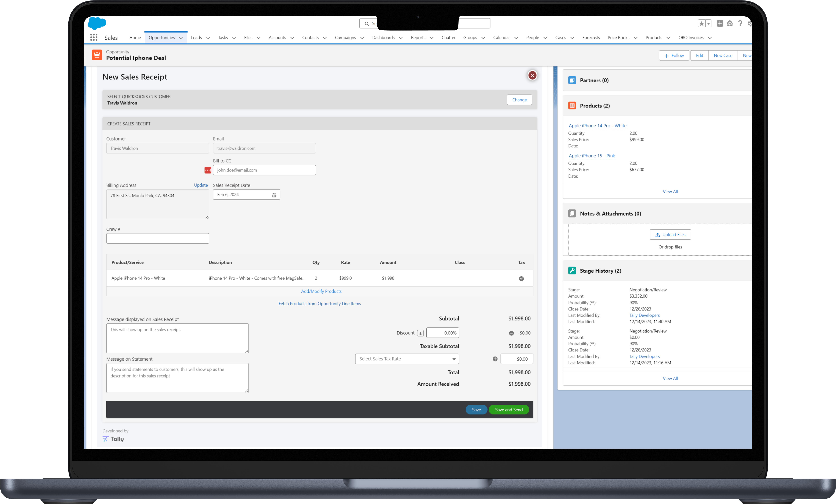Viewport: 836px width, 504px height.
Task: Click the Sales Receipt Date field
Action: click(246, 195)
